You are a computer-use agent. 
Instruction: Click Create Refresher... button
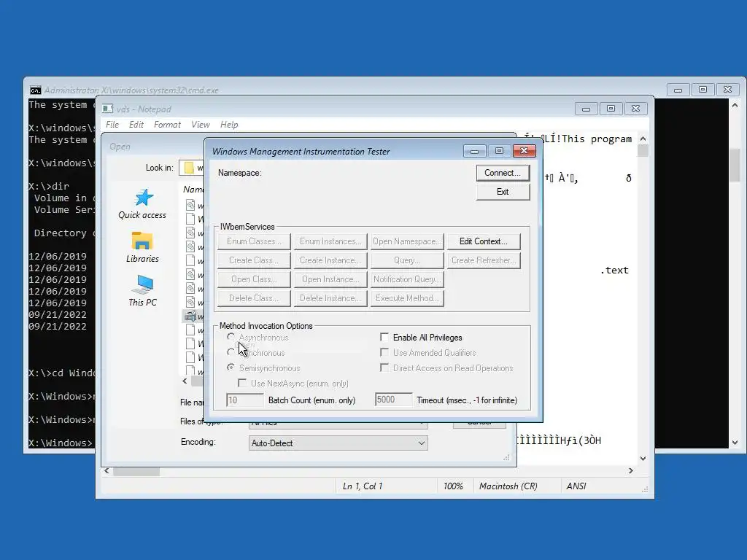[484, 260]
